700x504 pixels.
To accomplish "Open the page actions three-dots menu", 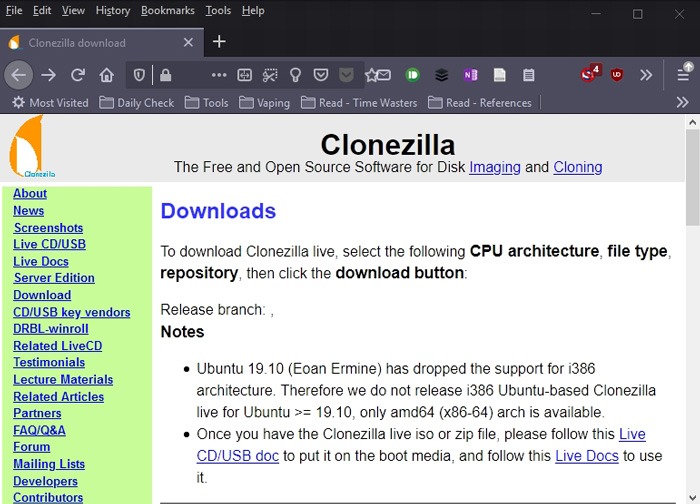I will click(218, 75).
